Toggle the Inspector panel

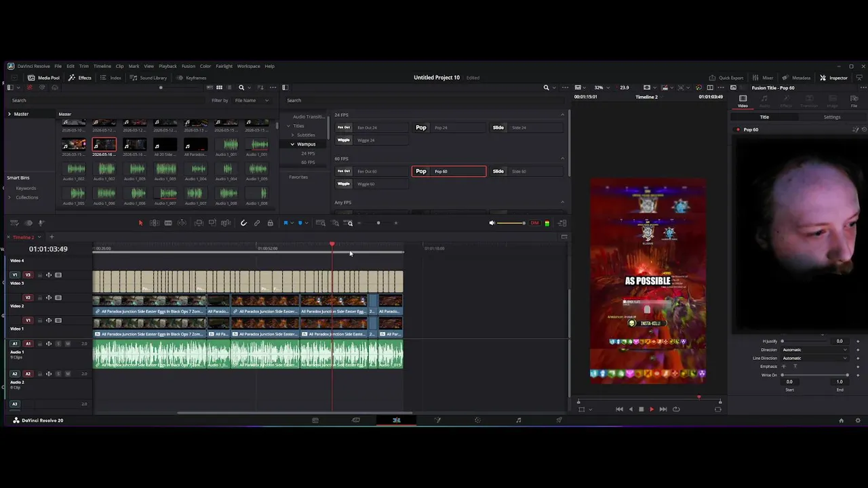pyautogui.click(x=833, y=78)
